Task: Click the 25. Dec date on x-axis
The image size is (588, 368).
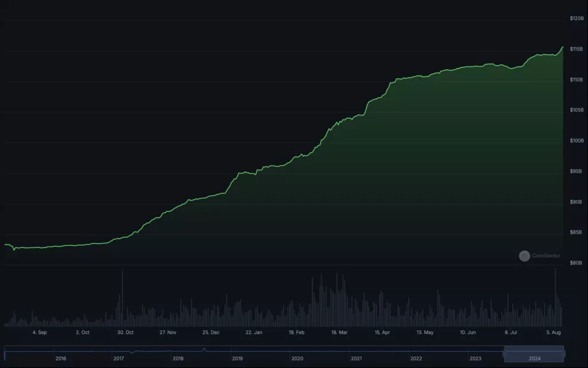Action: click(211, 332)
